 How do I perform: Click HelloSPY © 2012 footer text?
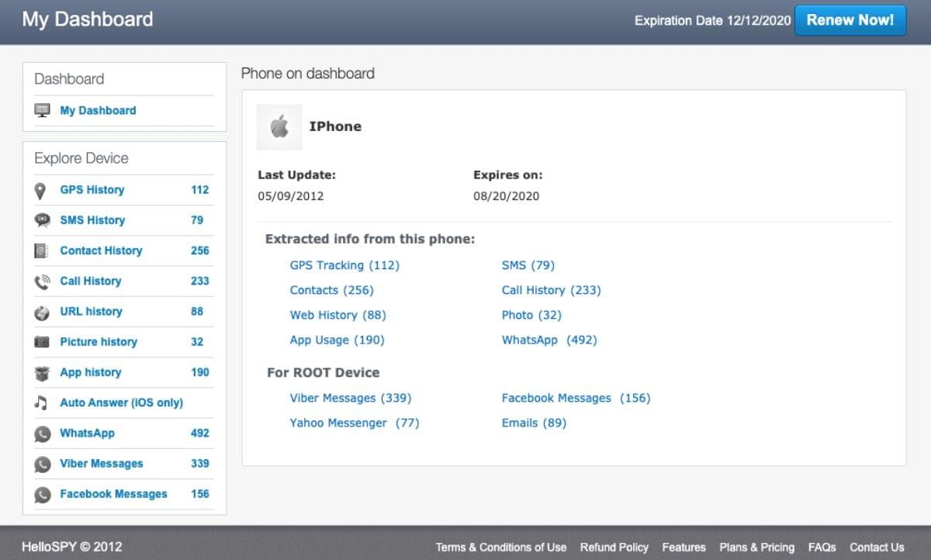[x=72, y=546]
